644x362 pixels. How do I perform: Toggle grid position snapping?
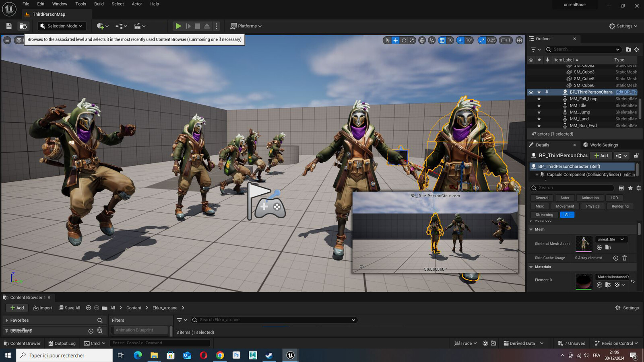pos(442,40)
